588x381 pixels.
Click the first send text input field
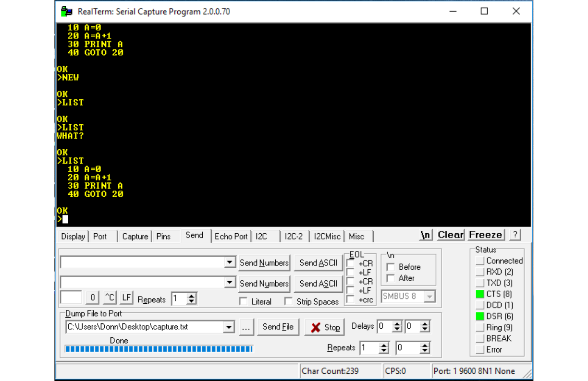[x=143, y=262]
